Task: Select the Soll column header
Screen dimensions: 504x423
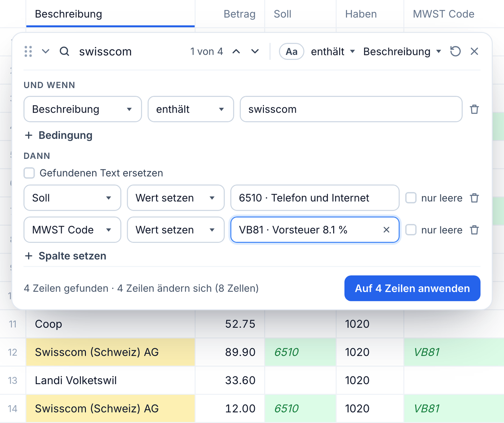Action: pyautogui.click(x=301, y=14)
